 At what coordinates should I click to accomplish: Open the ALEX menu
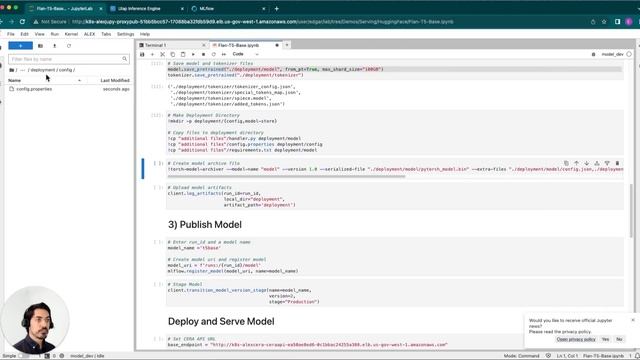coord(89,34)
